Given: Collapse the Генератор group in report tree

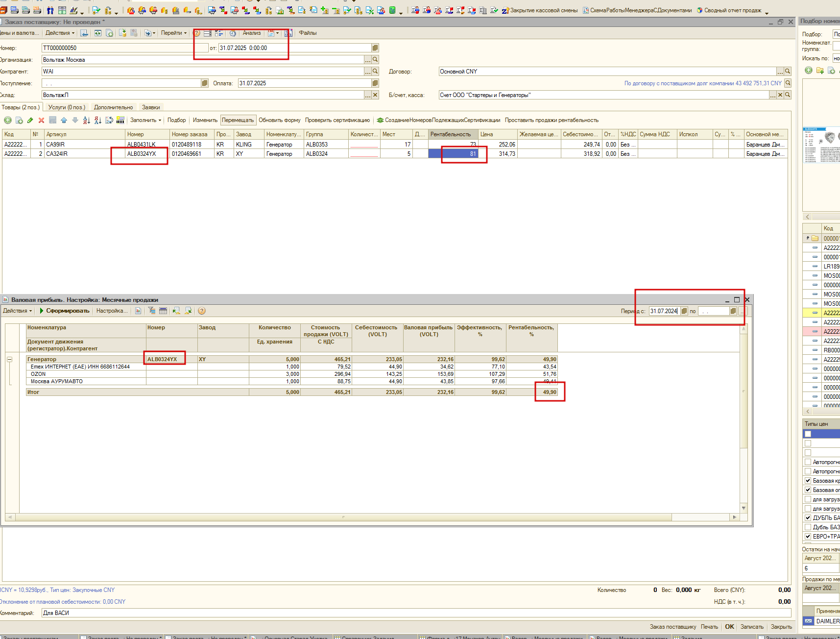Looking at the screenshot, I should [x=9, y=359].
